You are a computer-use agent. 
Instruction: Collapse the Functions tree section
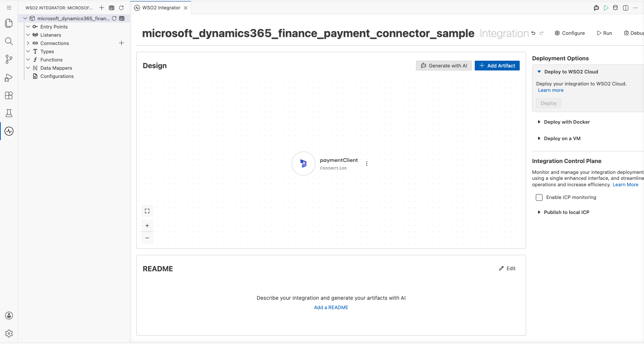coord(28,60)
